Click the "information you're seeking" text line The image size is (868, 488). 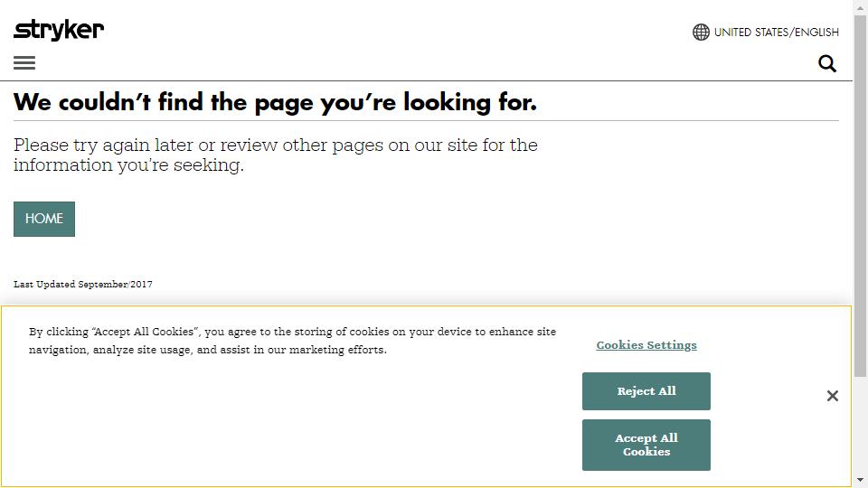click(x=128, y=164)
